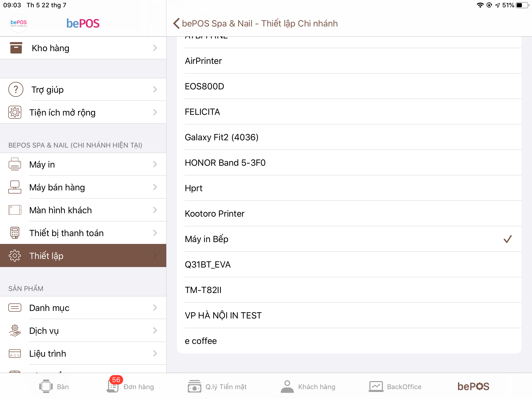Tap the Trợ giúp question mark icon

click(16, 89)
